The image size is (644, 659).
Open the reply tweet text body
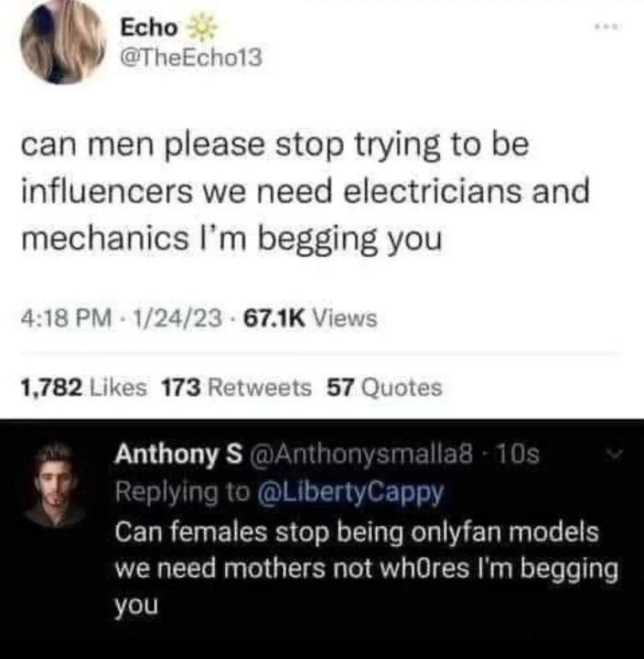pos(366,568)
